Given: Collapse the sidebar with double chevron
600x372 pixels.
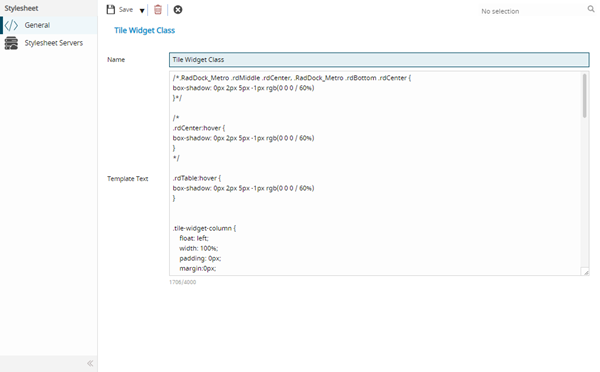Looking at the screenshot, I should pos(90,363).
